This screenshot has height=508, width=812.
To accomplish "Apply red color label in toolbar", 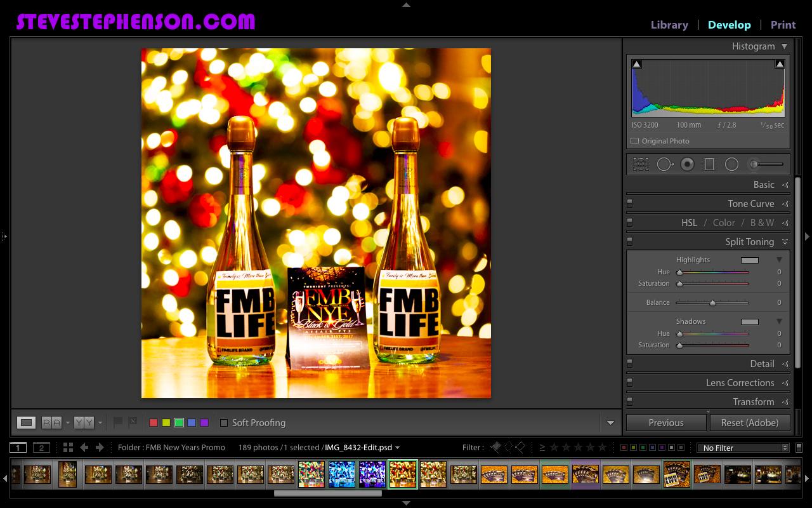I will click(x=154, y=423).
